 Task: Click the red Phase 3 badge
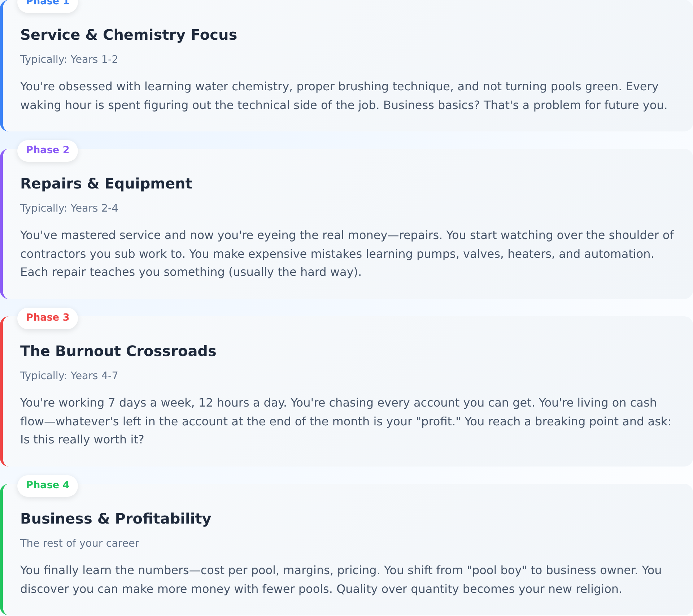[x=48, y=318]
